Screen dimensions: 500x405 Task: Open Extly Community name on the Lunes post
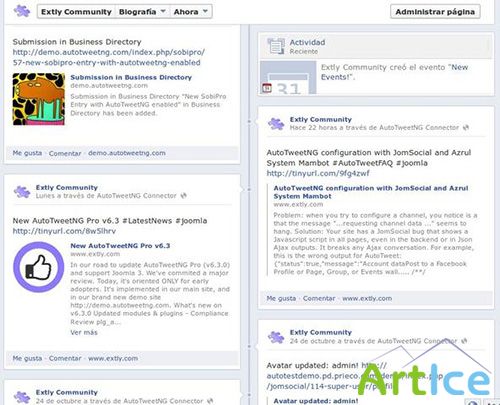pyautogui.click(x=67, y=187)
